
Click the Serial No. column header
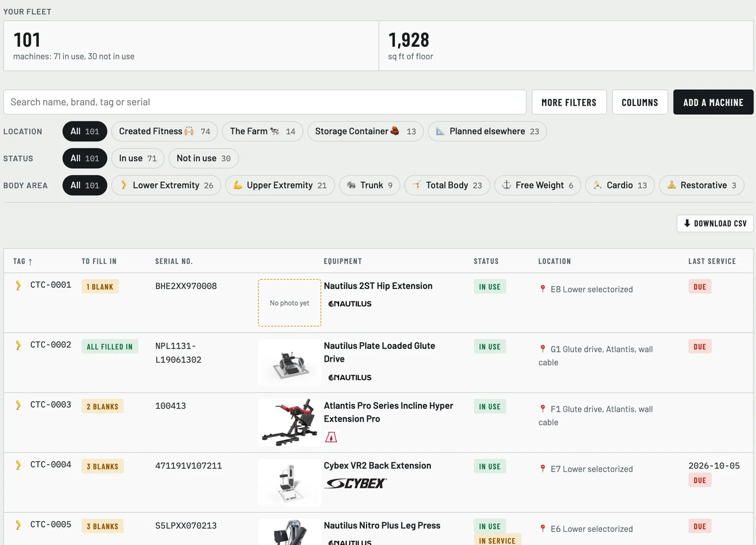174,261
